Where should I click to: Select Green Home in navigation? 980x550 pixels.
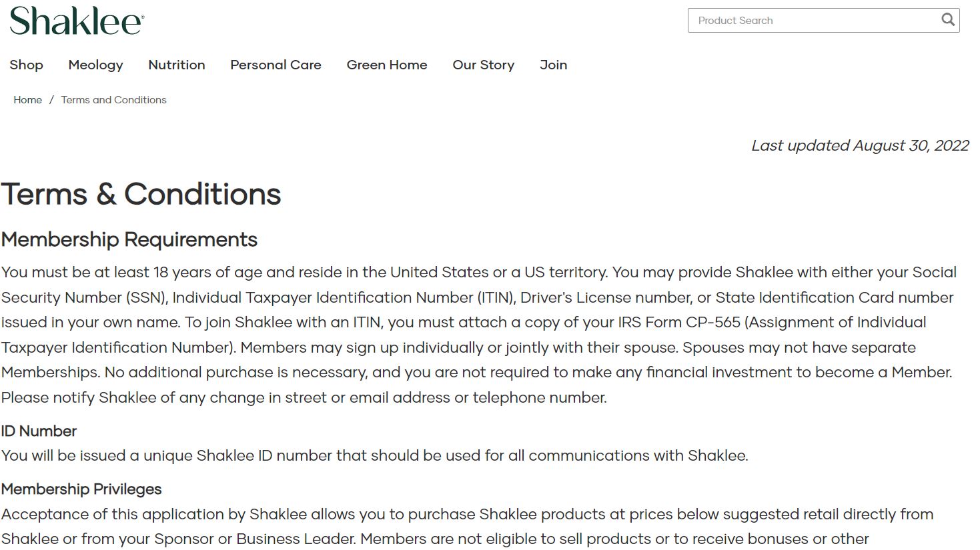387,65
